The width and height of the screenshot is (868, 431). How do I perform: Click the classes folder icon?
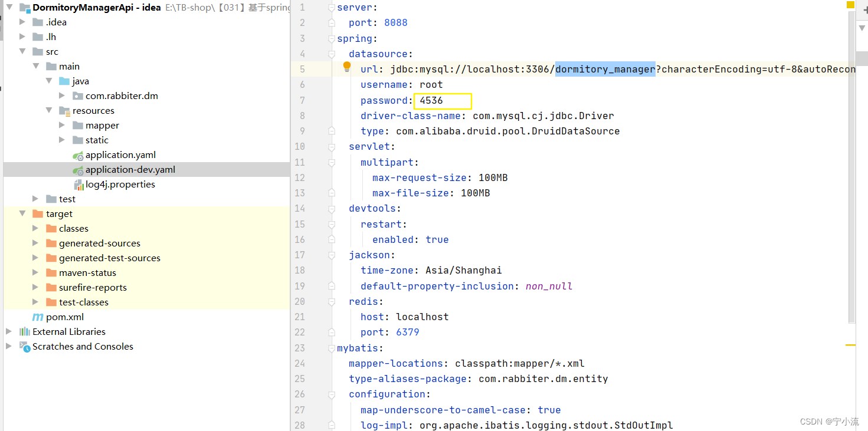51,229
